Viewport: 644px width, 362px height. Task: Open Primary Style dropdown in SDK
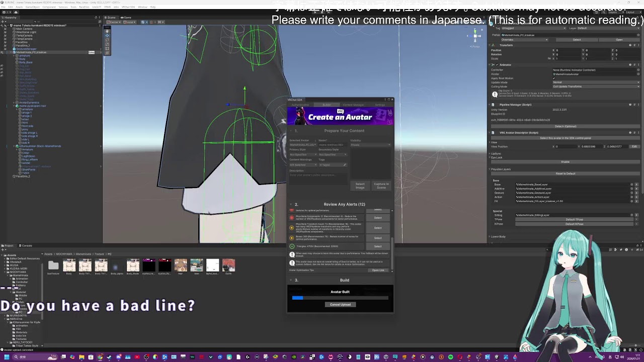(x=303, y=154)
